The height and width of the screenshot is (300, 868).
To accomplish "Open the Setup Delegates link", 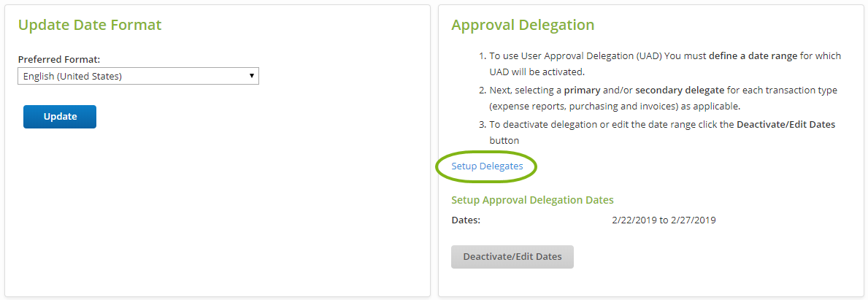I will coord(487,166).
